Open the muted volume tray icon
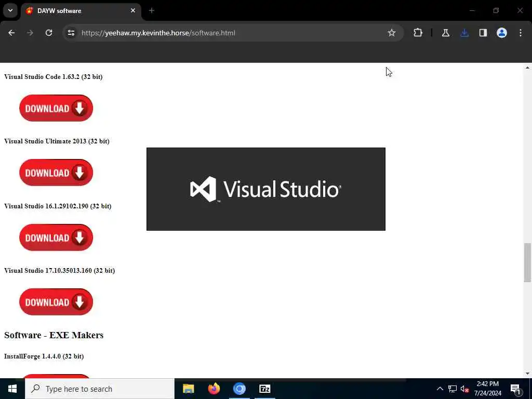This screenshot has height=399, width=532. (x=464, y=389)
